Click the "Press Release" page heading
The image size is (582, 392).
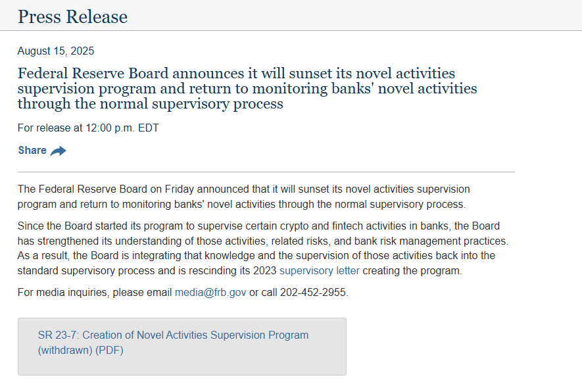pyautogui.click(x=72, y=16)
